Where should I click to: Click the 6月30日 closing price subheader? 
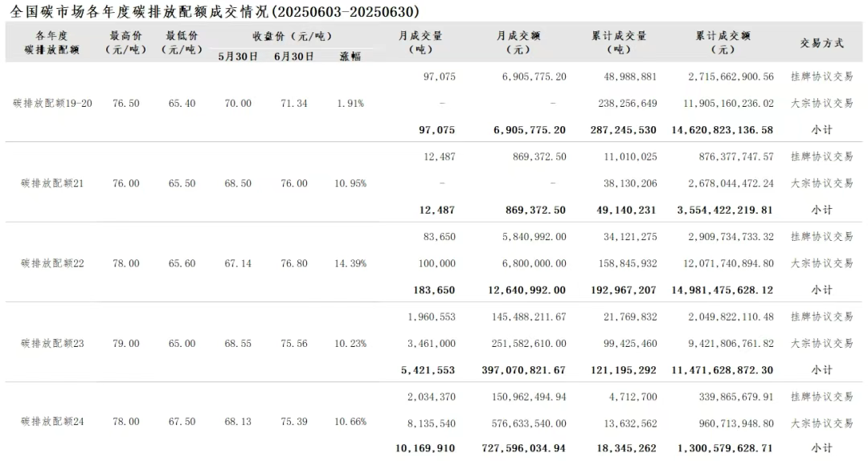click(293, 57)
